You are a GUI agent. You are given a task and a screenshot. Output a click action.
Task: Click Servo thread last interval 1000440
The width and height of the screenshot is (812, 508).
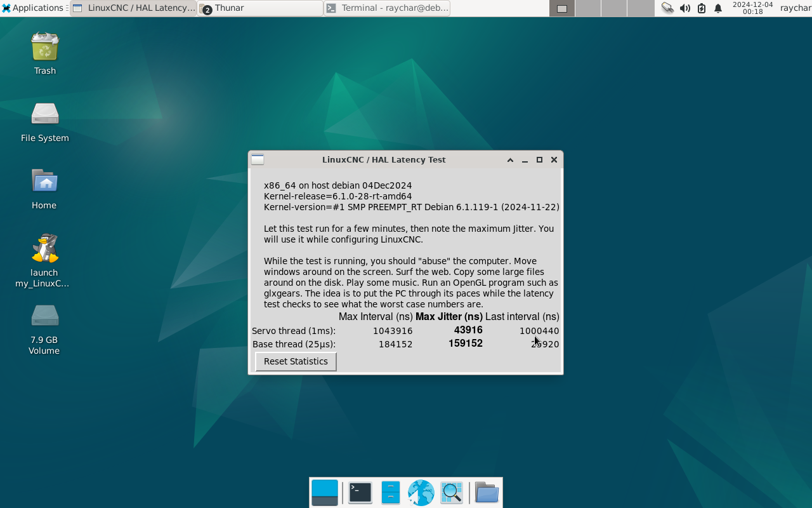pos(539,331)
